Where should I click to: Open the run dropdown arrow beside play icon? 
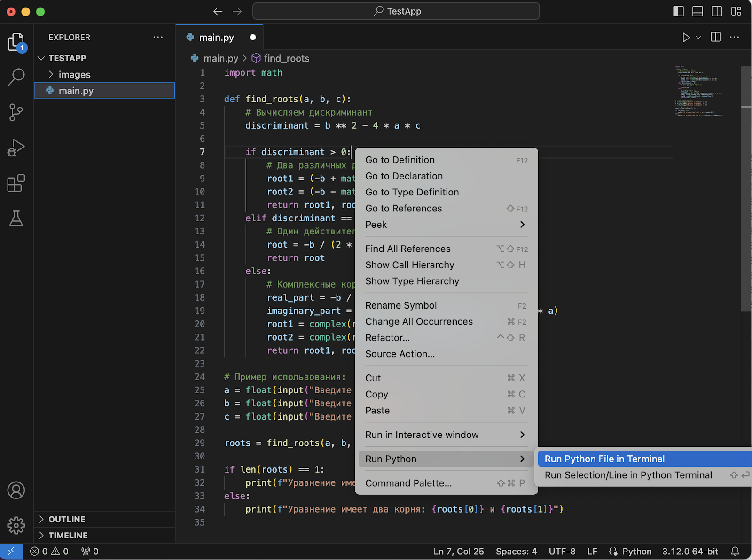(698, 37)
